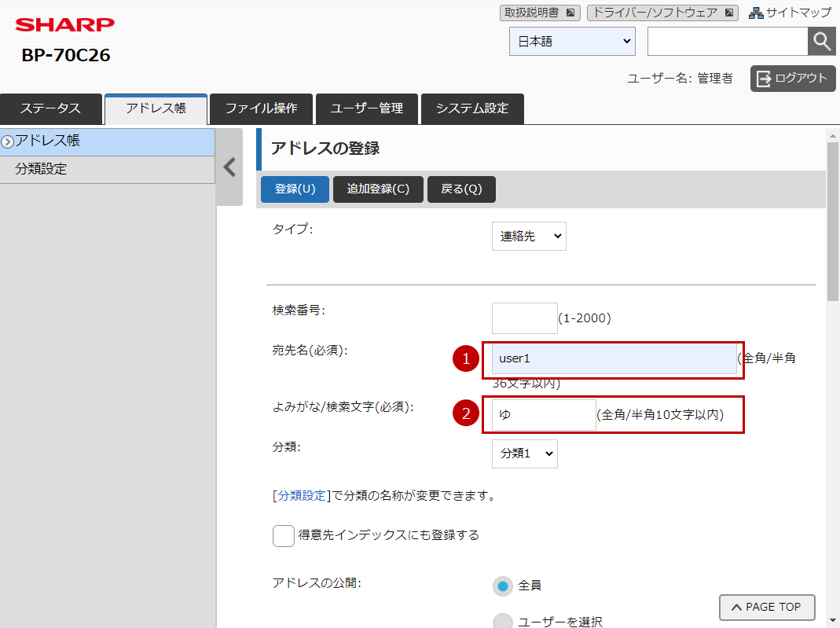Open the 分類 dropdown showing 分類1
Viewport: 840px width, 628px height.
coord(524,454)
